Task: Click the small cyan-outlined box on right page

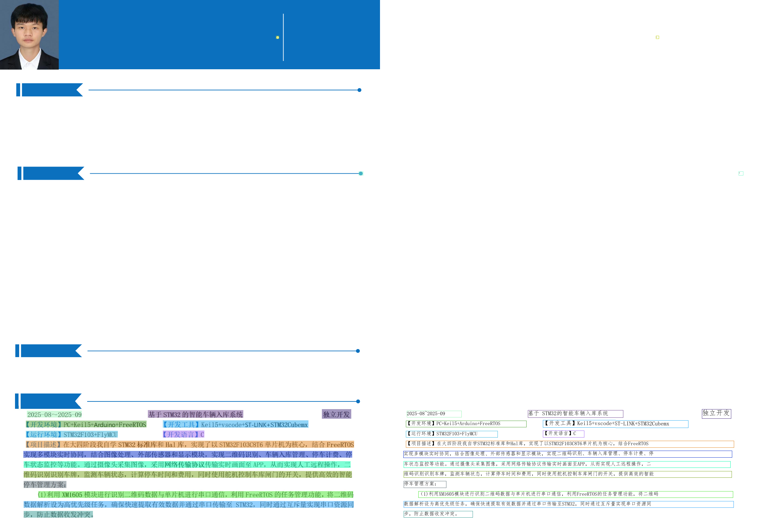Action: 741,173
